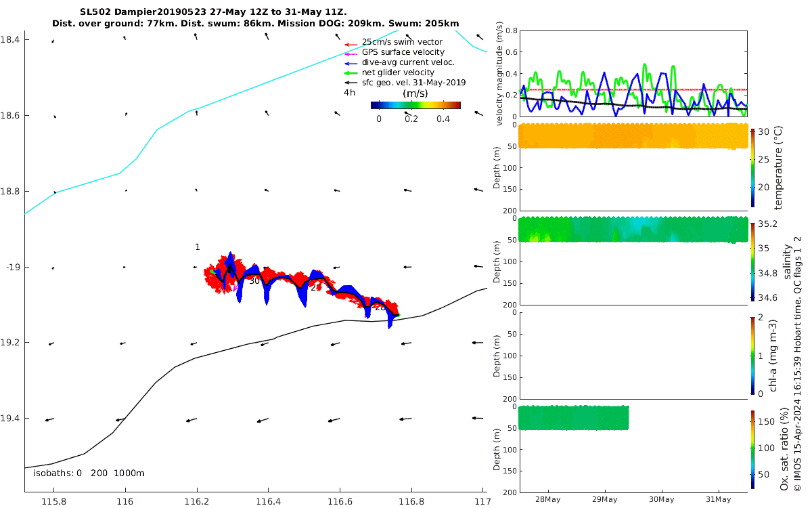Click the '30May' time axis tick label

click(661, 500)
